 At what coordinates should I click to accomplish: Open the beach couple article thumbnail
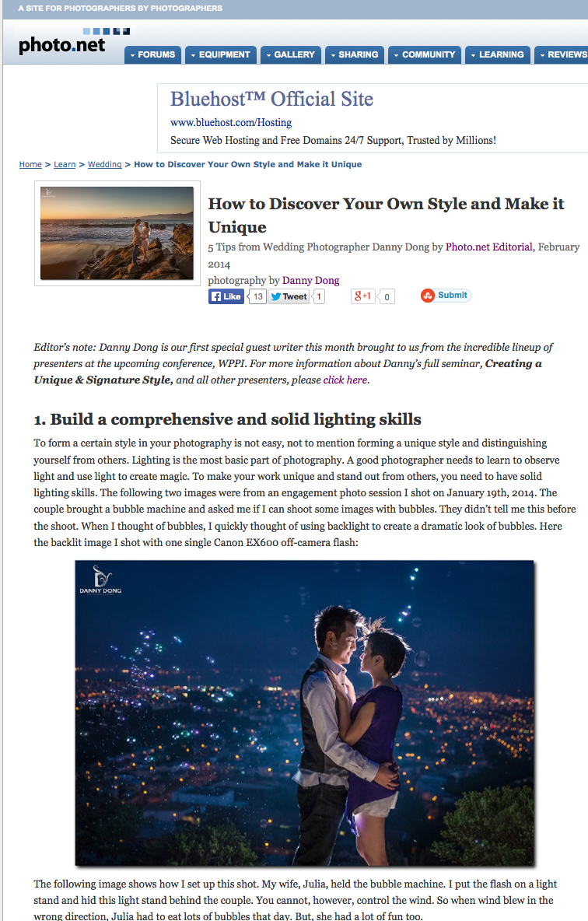117,233
